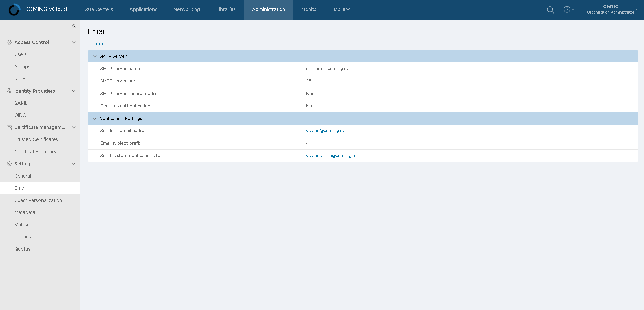This screenshot has height=310, width=644.
Task: Go to the Data Centers tab
Action: [x=98, y=9]
